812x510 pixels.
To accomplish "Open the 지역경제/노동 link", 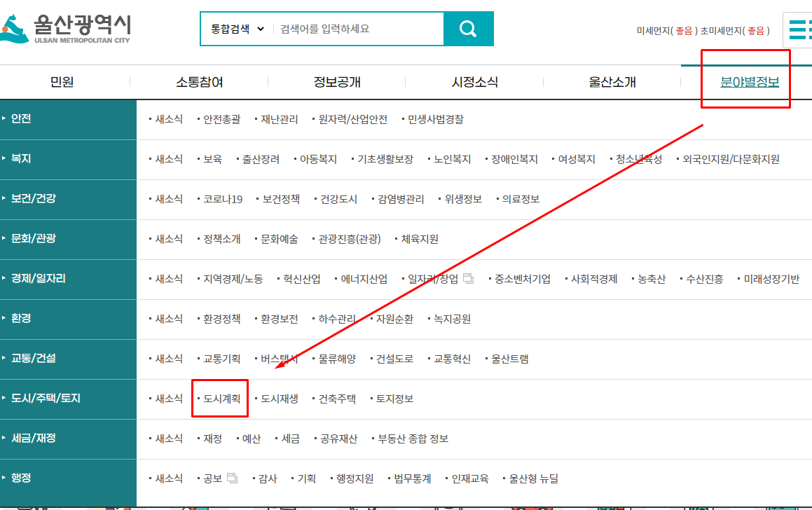I will pos(233,279).
